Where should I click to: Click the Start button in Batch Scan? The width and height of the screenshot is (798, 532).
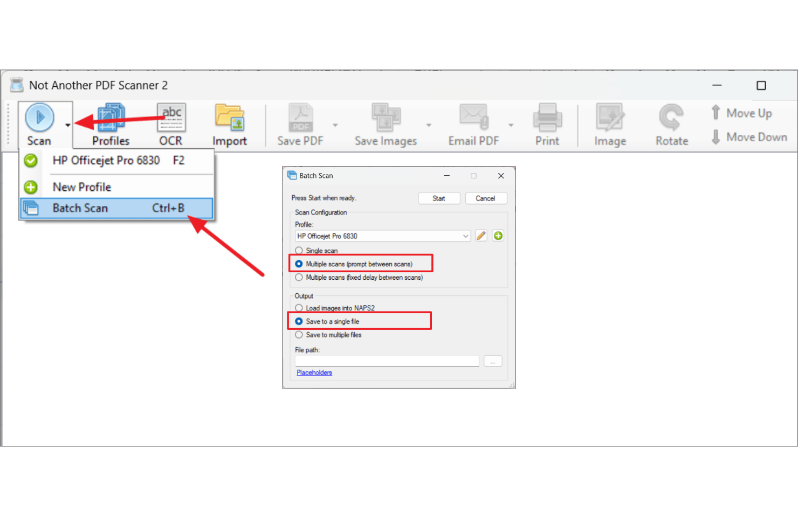click(439, 198)
